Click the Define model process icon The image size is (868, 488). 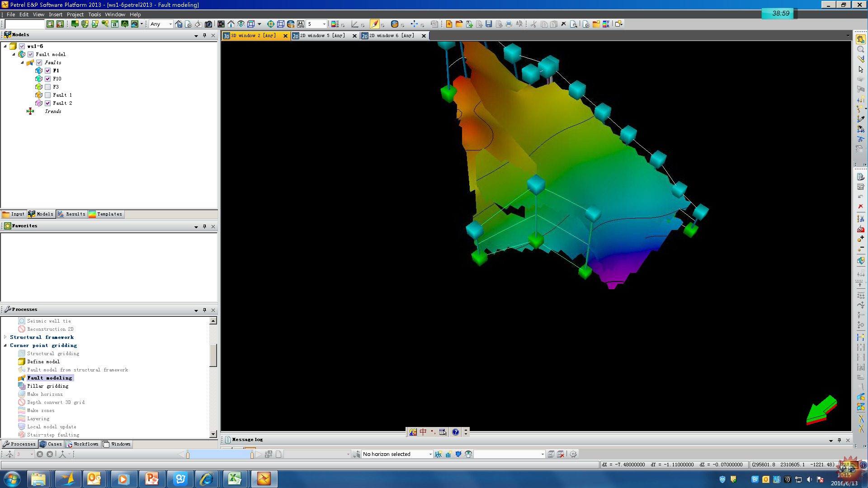[21, 361]
